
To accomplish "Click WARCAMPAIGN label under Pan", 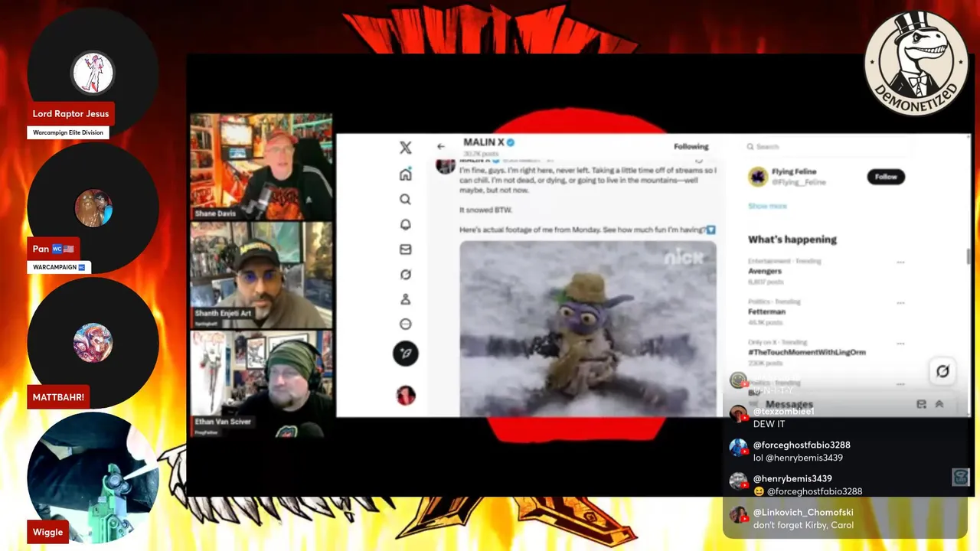I will pyautogui.click(x=59, y=267).
